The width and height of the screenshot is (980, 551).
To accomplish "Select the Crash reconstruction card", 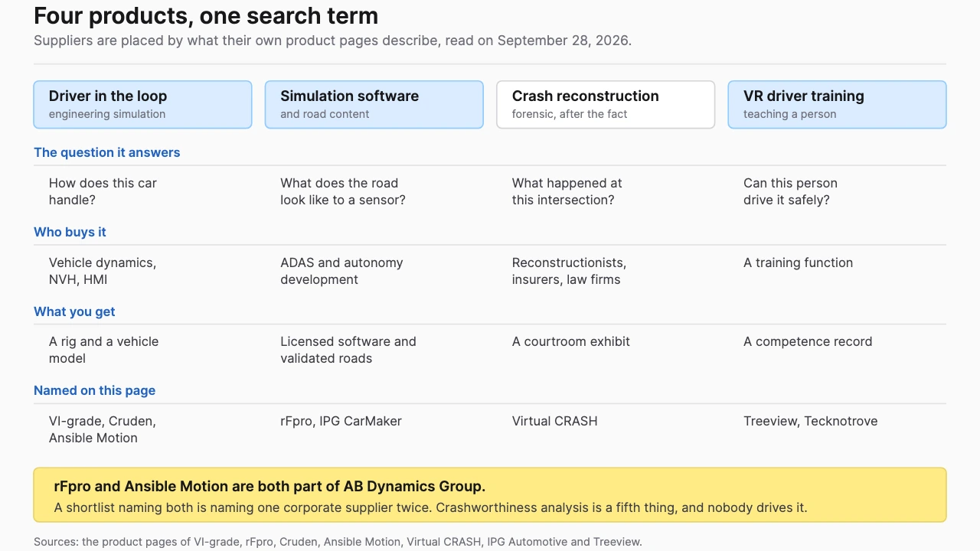I will 606,105.
